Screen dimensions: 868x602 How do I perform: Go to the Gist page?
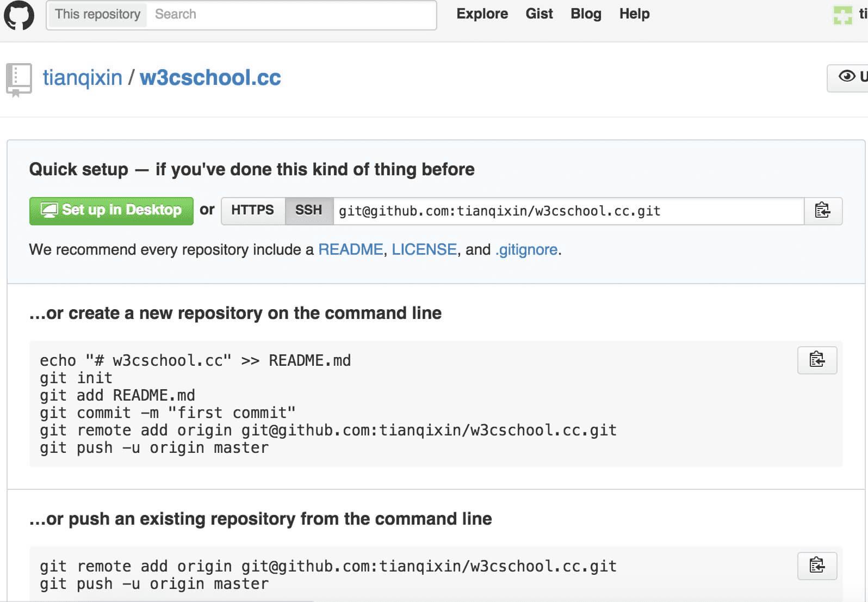(x=539, y=14)
